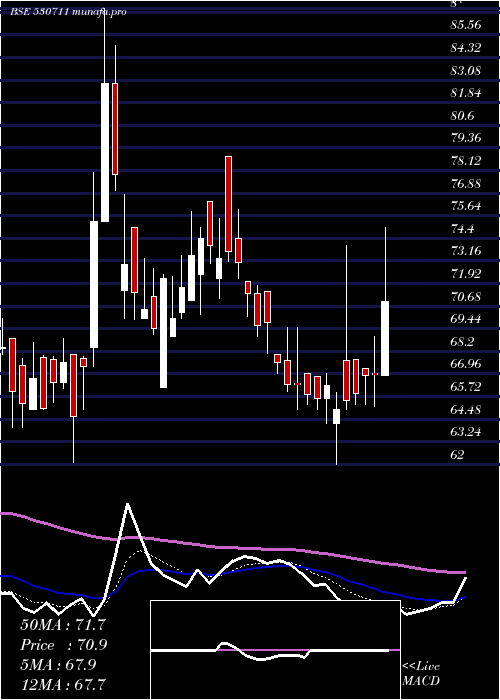Click the 80.6 price axis label
This screenshot has width=500, height=700.
tap(462, 116)
